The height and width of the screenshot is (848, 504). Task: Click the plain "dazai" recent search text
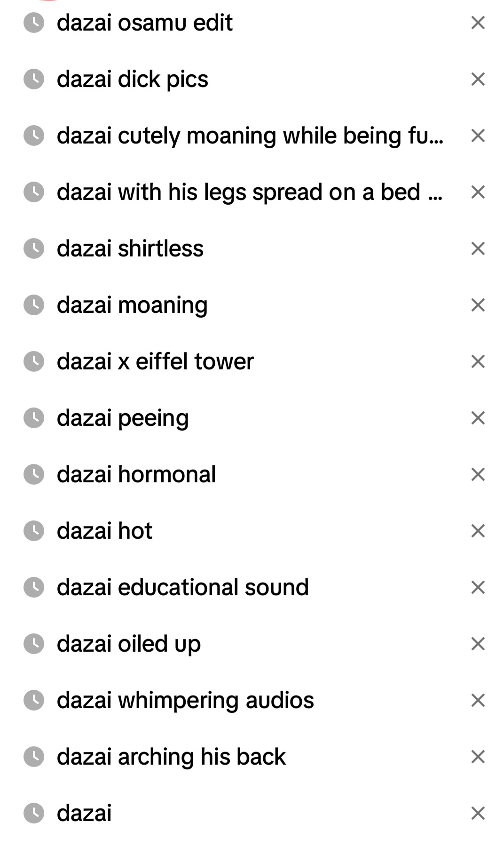click(84, 813)
